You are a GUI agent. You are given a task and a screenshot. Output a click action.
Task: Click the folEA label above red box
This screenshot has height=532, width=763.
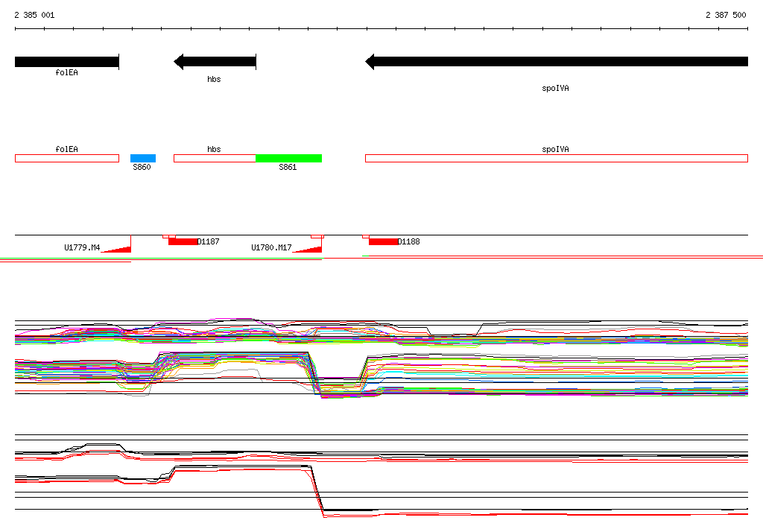[66, 150]
